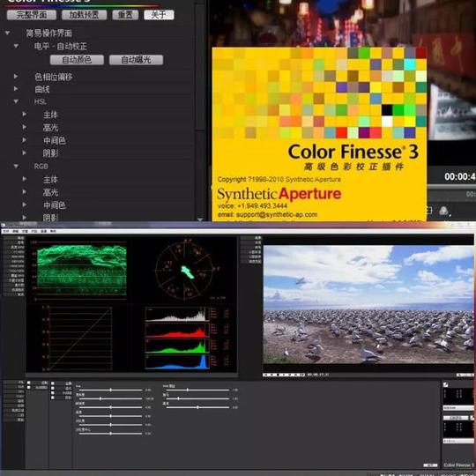Viewport: 476px width, 476px height.
Task: Adjust the Hue slider in the HSL controls
Action: point(111,390)
